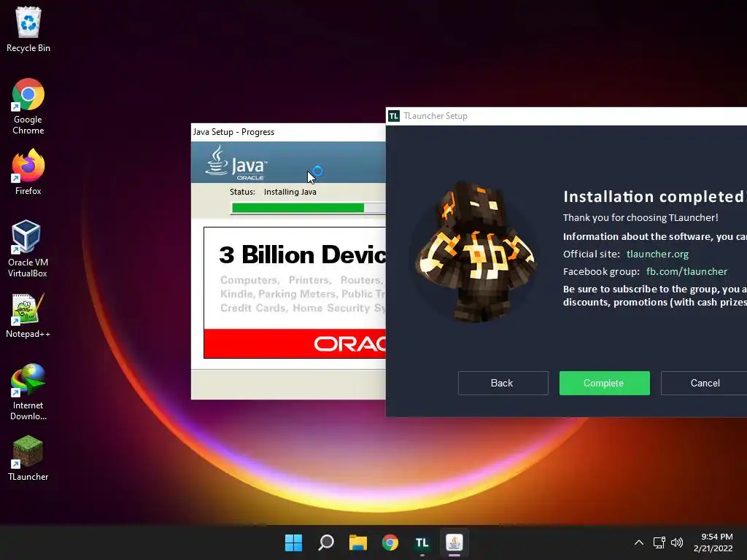Open the tlauncher.org official site link
The width and height of the screenshot is (747, 560).
[x=657, y=254]
